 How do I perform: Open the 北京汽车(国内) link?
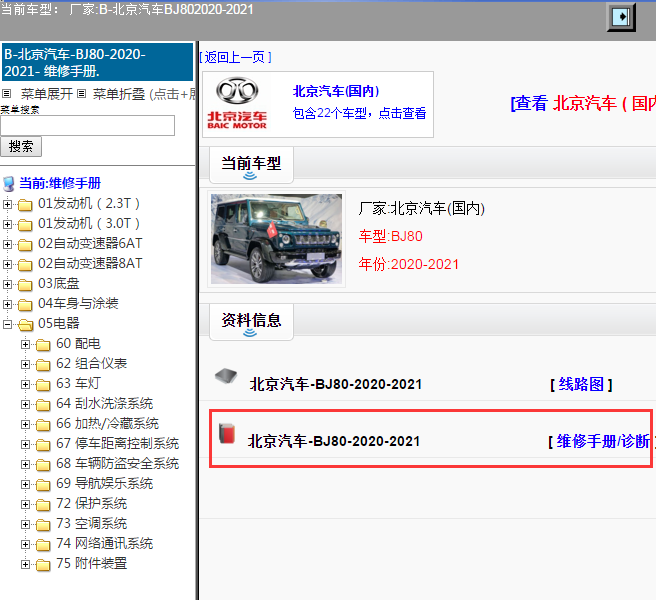pos(336,91)
